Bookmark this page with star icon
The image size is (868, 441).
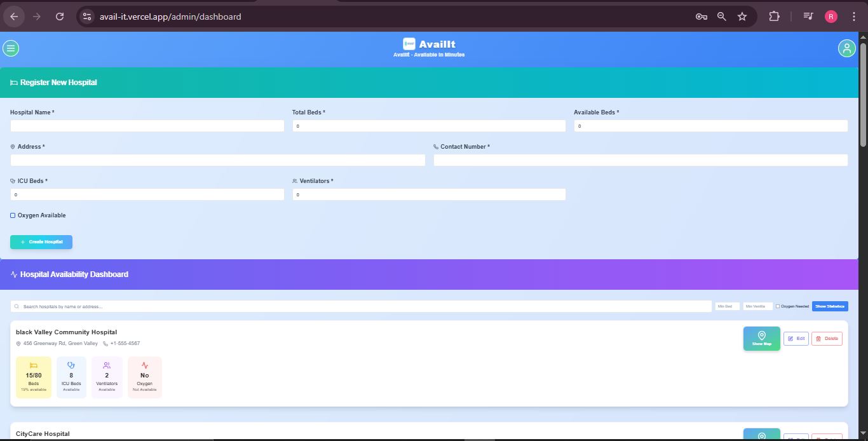[742, 17]
